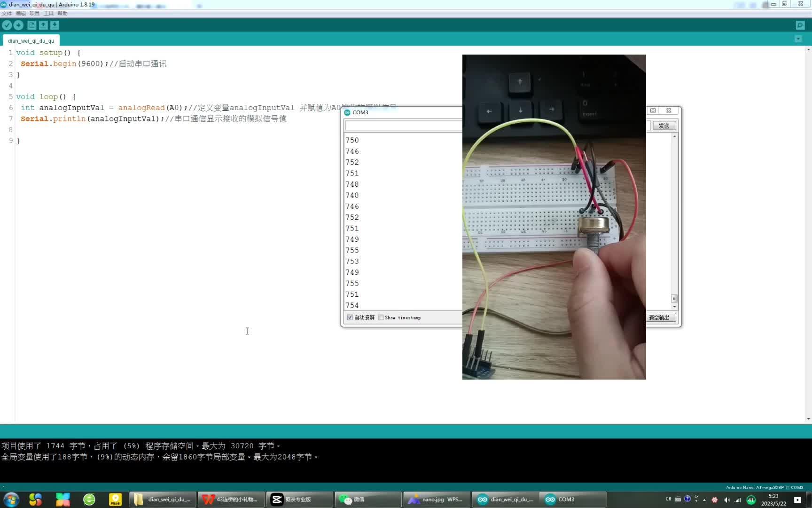Screen dimensions: 812x508
Task: Open the nano.jpg WPS taskbar item
Action: 437,499
